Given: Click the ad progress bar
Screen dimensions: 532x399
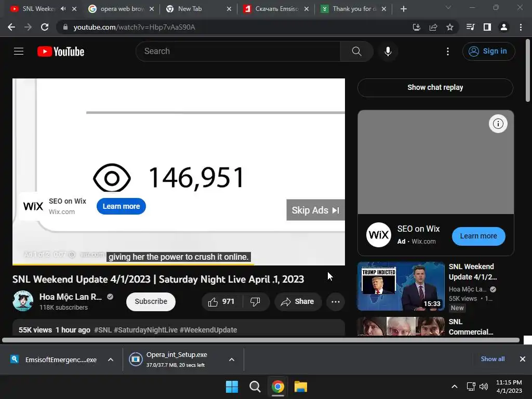Looking at the screenshot, I should [179, 264].
